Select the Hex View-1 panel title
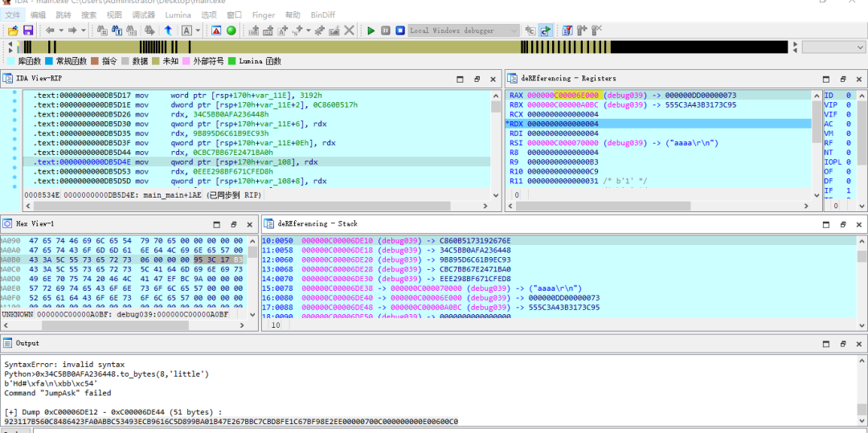This screenshot has width=868, height=433. coord(35,223)
